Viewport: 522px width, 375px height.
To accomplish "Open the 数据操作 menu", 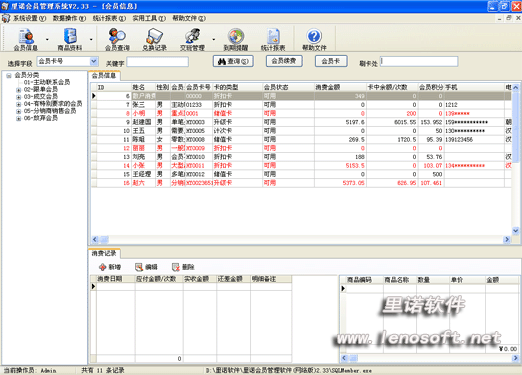I will (69, 18).
